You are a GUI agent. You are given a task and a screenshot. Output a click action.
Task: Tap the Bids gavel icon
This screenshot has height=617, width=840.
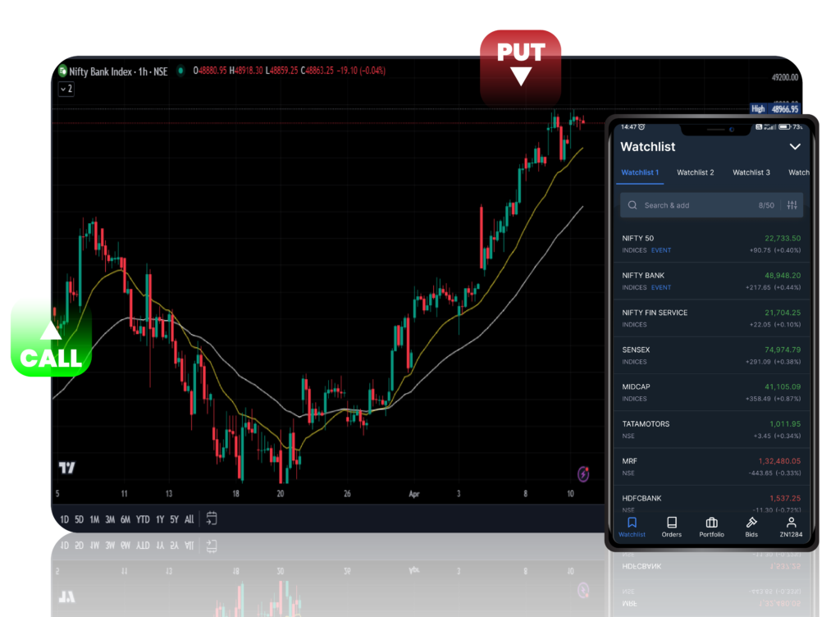coord(751,523)
